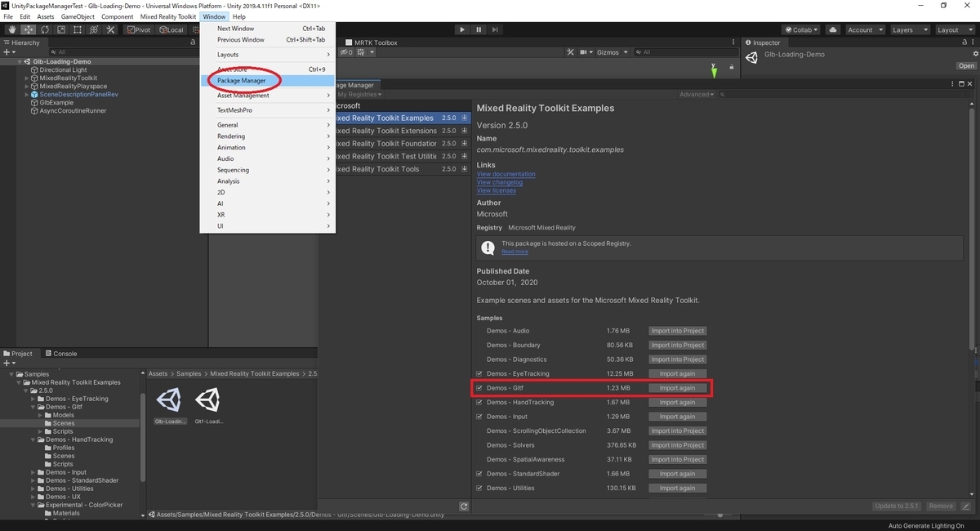Click the Scene view tools settings icon

coord(572,52)
